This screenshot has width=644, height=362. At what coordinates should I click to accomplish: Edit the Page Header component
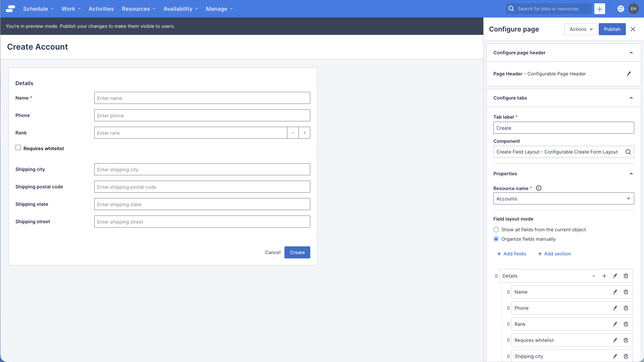pyautogui.click(x=629, y=74)
